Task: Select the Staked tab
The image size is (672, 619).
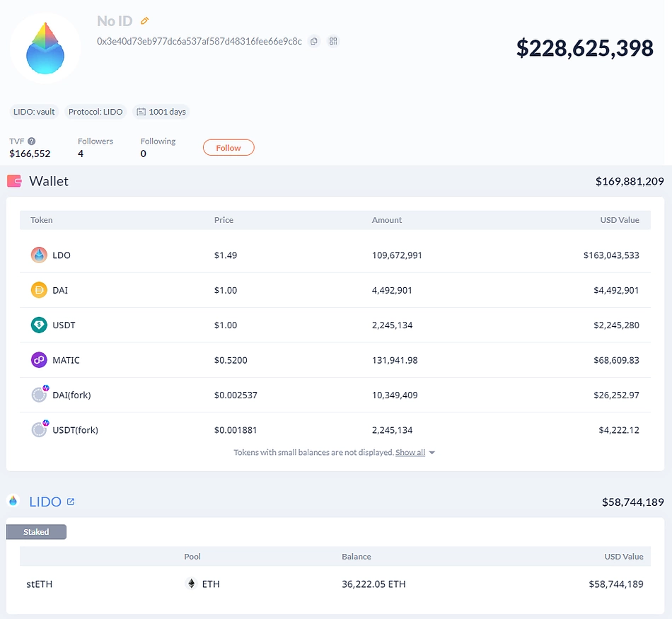Action: coord(36,532)
